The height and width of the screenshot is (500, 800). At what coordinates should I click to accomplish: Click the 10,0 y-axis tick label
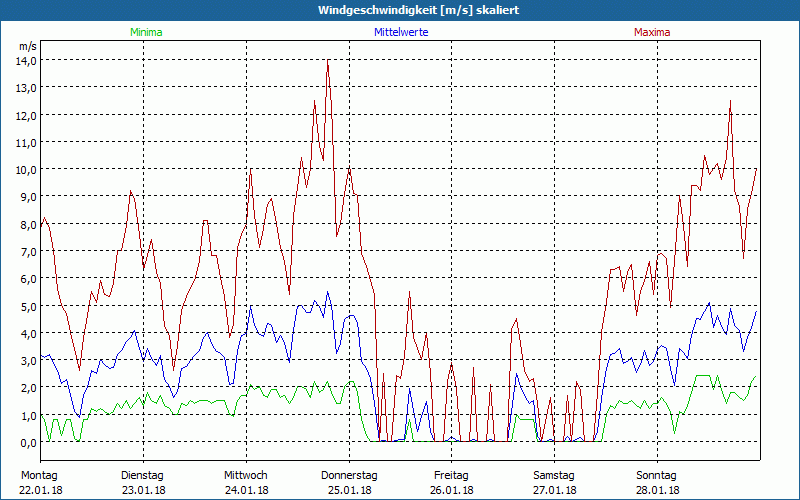click(x=26, y=169)
